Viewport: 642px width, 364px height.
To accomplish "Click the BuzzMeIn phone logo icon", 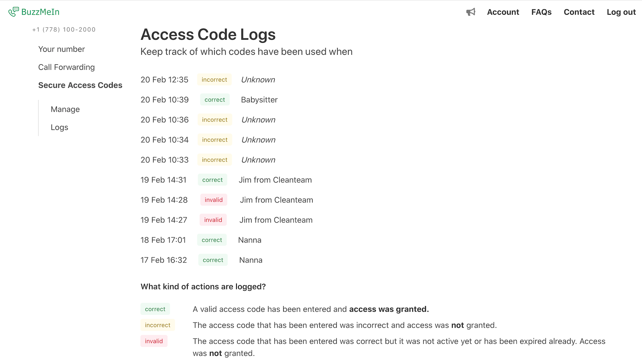I will [x=13, y=12].
